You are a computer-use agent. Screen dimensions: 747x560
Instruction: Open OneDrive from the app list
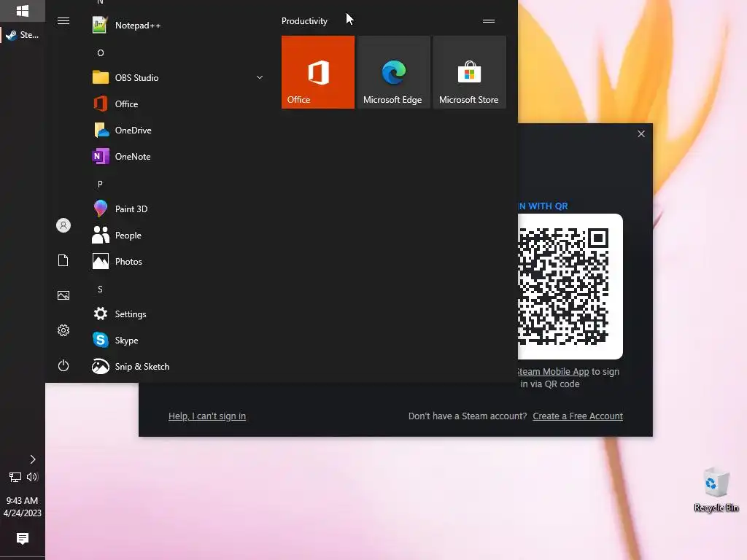click(x=177, y=130)
